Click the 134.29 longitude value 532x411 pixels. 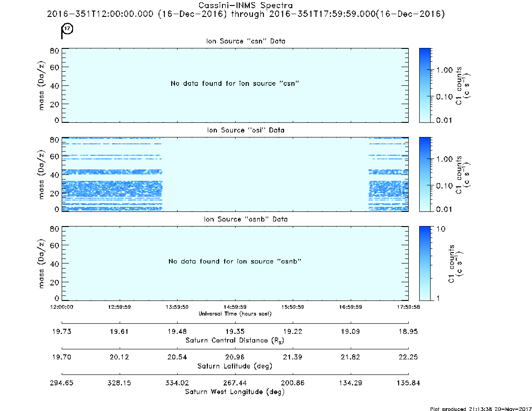[x=351, y=383]
